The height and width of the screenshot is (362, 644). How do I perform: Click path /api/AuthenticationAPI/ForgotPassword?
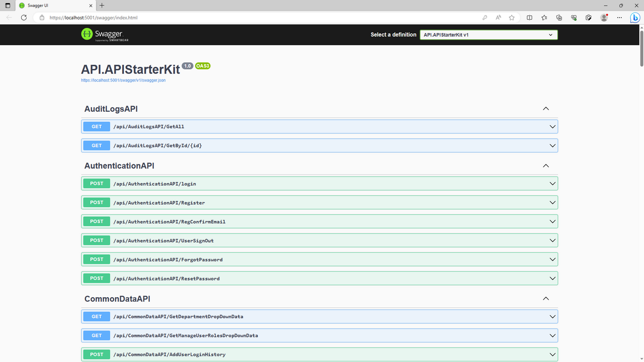coord(168,260)
